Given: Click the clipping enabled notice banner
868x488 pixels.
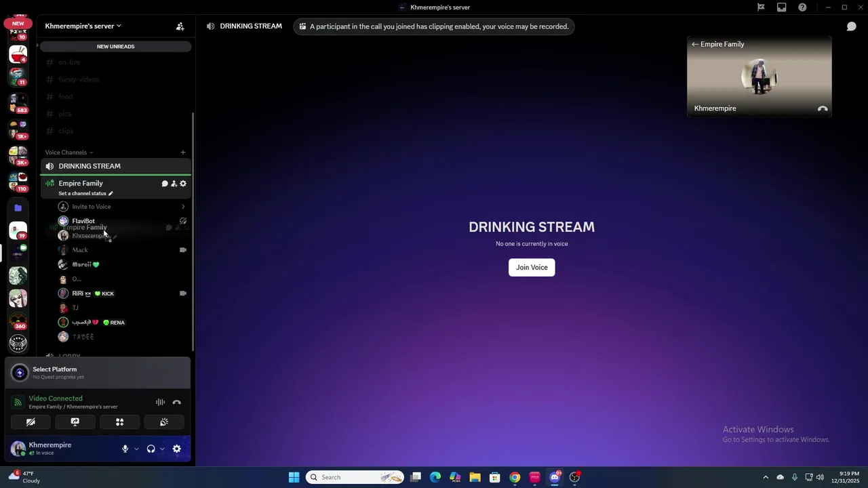Looking at the screenshot, I should coord(434,26).
